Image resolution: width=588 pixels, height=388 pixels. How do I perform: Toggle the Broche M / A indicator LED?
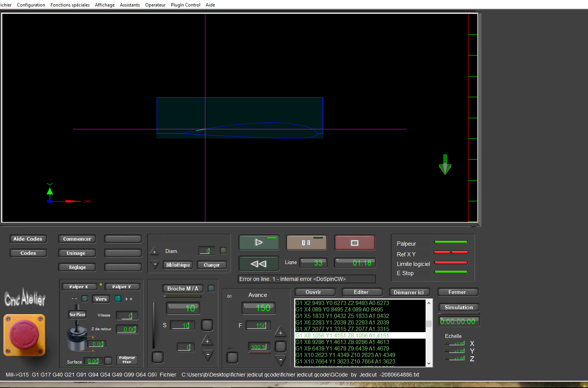pyautogui.click(x=211, y=288)
